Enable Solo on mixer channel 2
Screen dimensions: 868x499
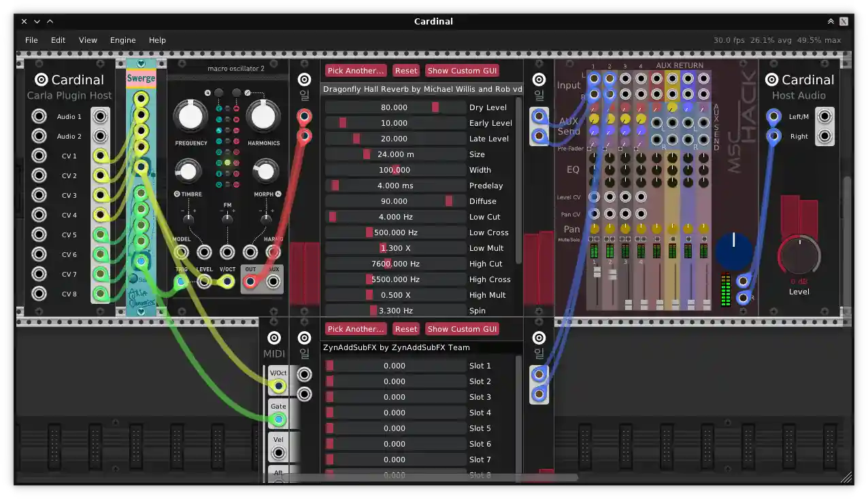(612, 239)
